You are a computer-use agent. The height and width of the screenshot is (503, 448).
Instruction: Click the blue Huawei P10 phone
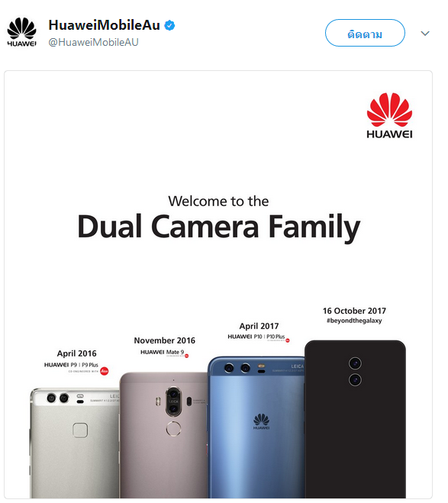point(256,427)
